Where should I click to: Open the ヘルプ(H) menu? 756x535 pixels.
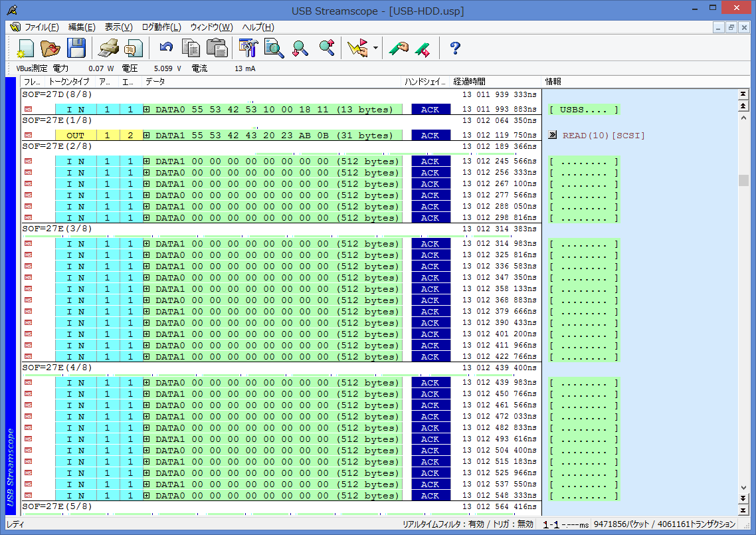[x=258, y=27]
